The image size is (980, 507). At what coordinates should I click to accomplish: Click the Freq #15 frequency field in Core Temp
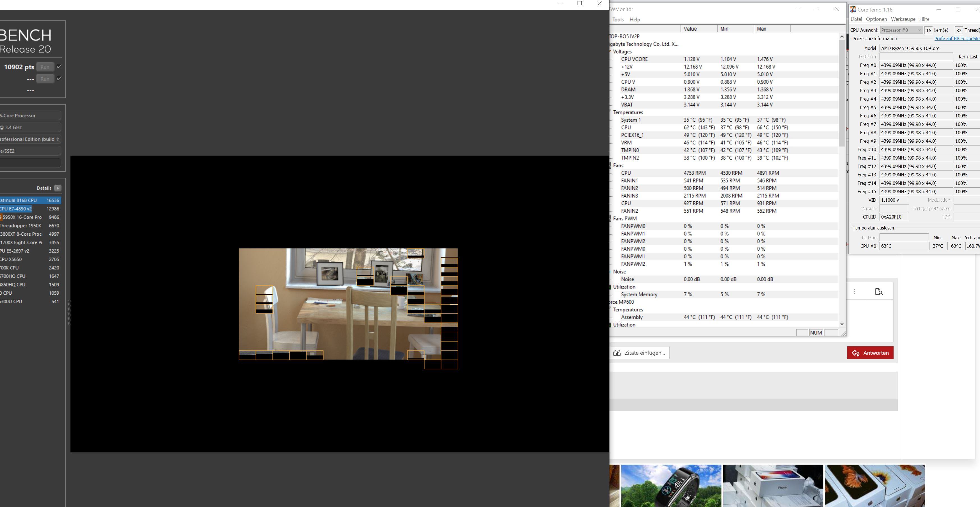click(916, 192)
